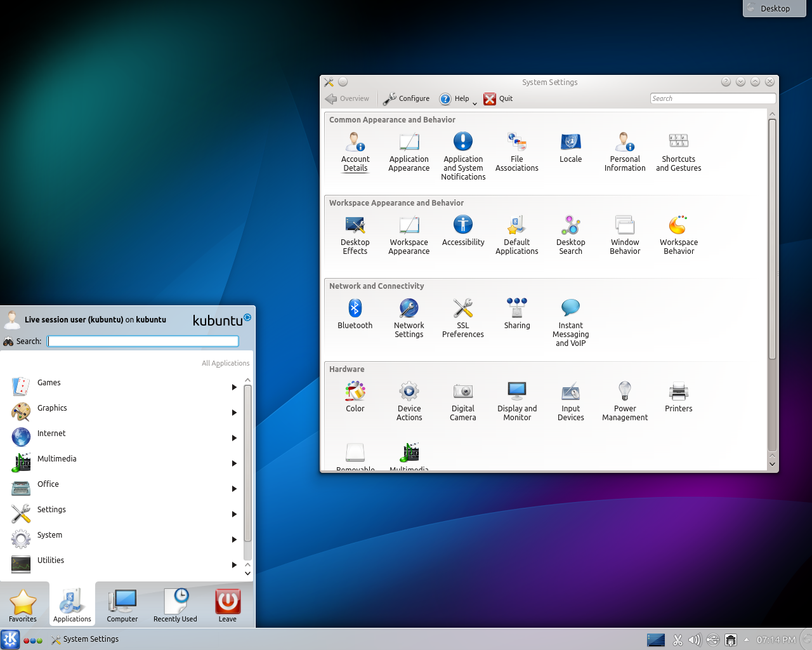Open the volume control tray icon
Screen dimensions: 812x650
[695, 640]
